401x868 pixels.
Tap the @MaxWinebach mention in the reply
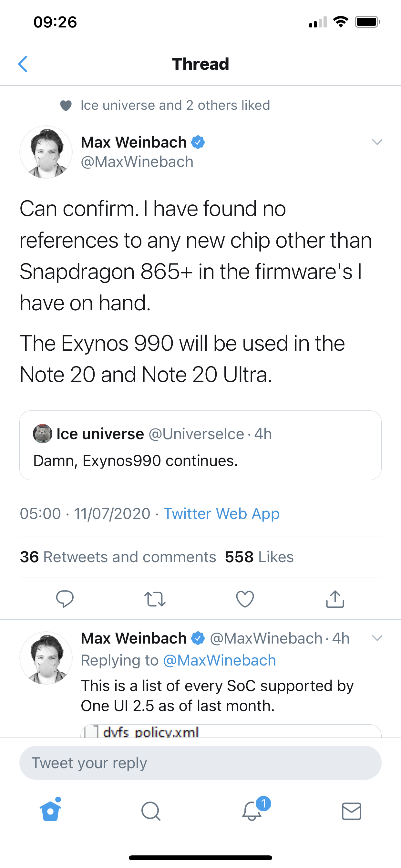[219, 660]
